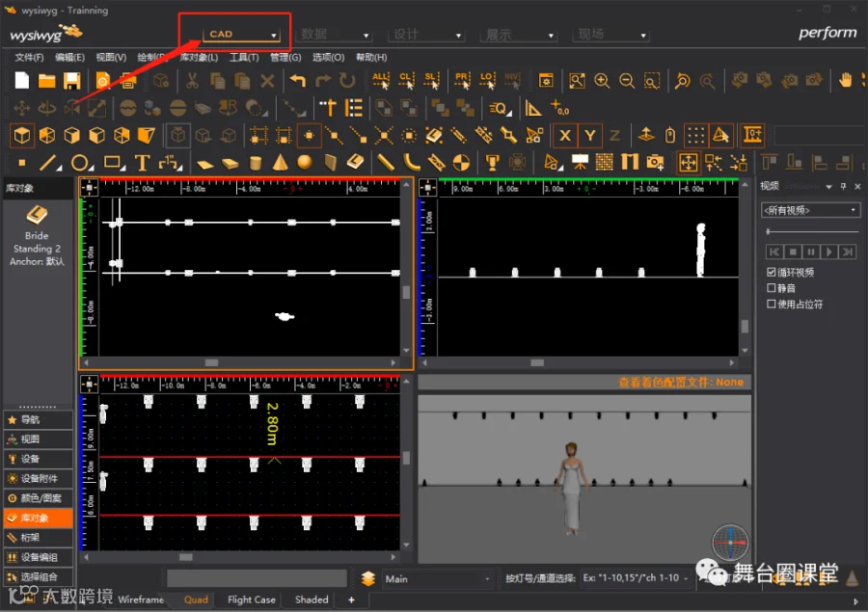868x612 pixels.
Task: Select the sphere primitive icon
Action: pos(305,163)
